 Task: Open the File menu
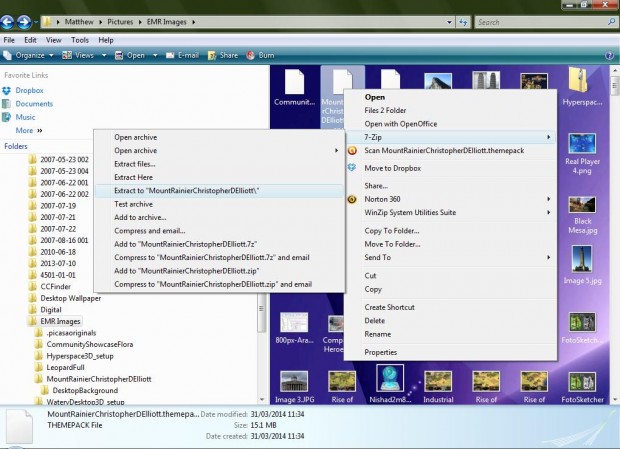point(9,40)
